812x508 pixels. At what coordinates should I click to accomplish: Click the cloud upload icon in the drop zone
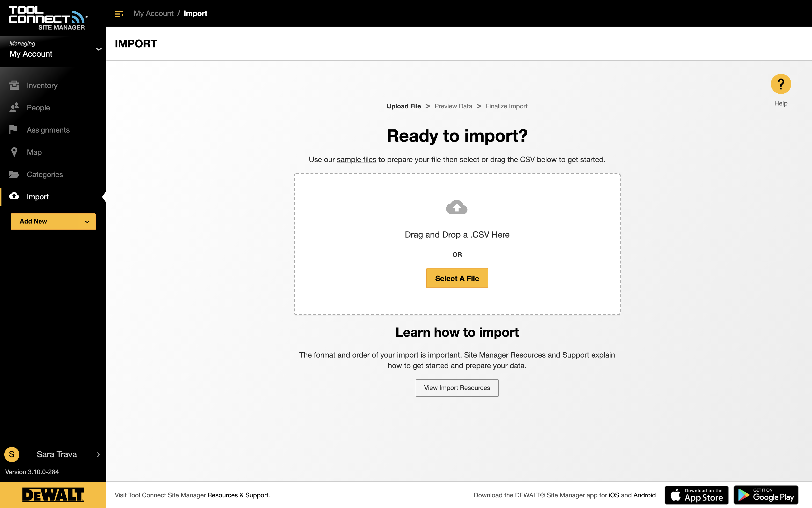457,207
